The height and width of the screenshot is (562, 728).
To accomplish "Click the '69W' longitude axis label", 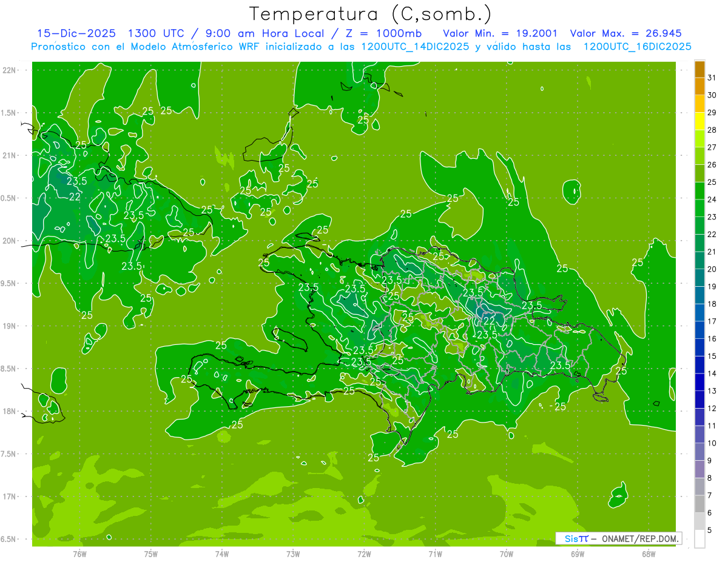I will [578, 554].
